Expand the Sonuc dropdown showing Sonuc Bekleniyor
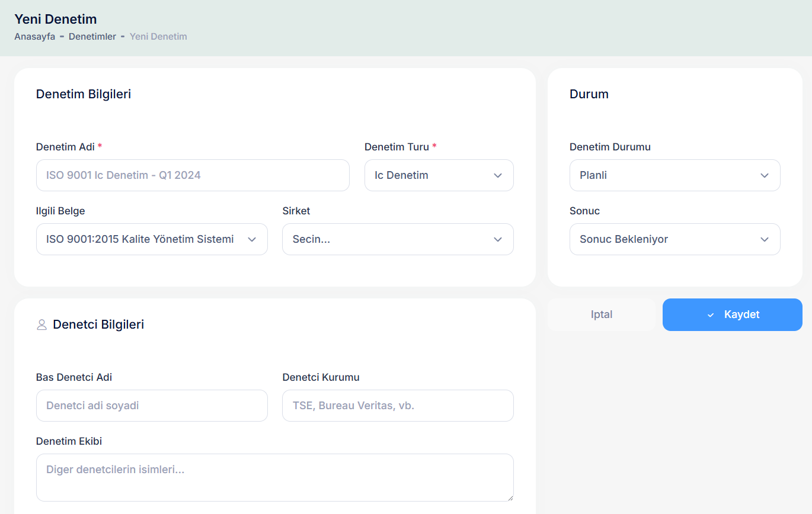The height and width of the screenshot is (514, 812). (x=674, y=239)
